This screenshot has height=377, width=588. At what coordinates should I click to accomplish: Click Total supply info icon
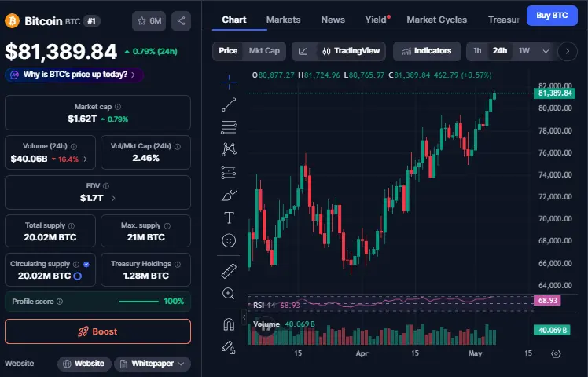(72, 225)
